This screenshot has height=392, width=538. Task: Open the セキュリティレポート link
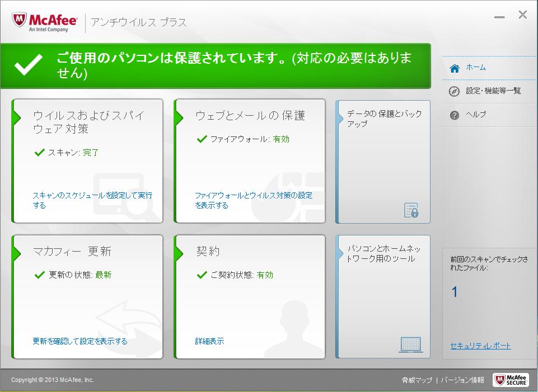tap(480, 346)
